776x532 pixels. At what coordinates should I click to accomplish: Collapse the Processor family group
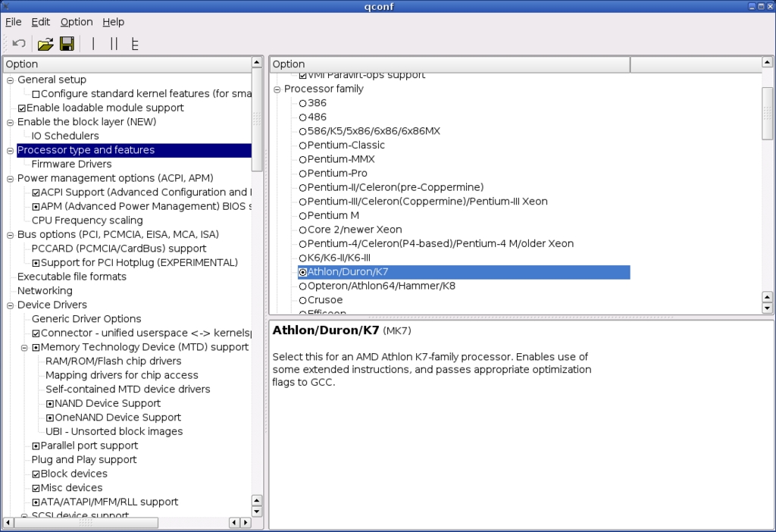coord(277,89)
